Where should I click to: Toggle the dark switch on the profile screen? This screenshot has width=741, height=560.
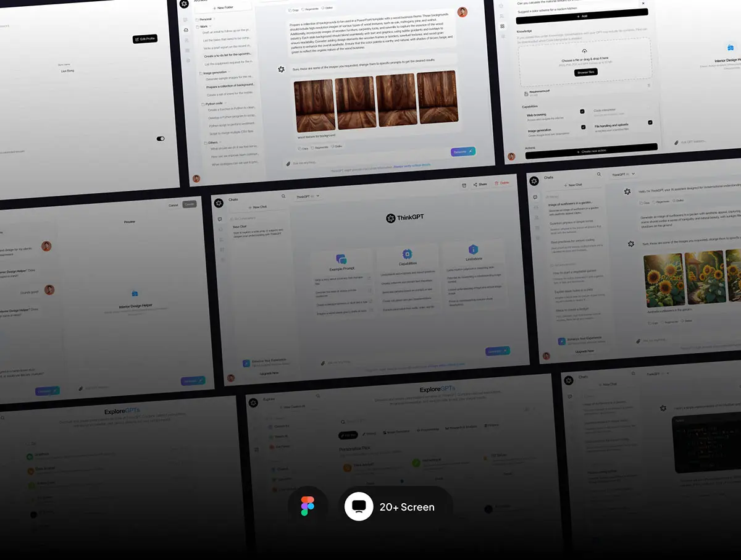161,139
